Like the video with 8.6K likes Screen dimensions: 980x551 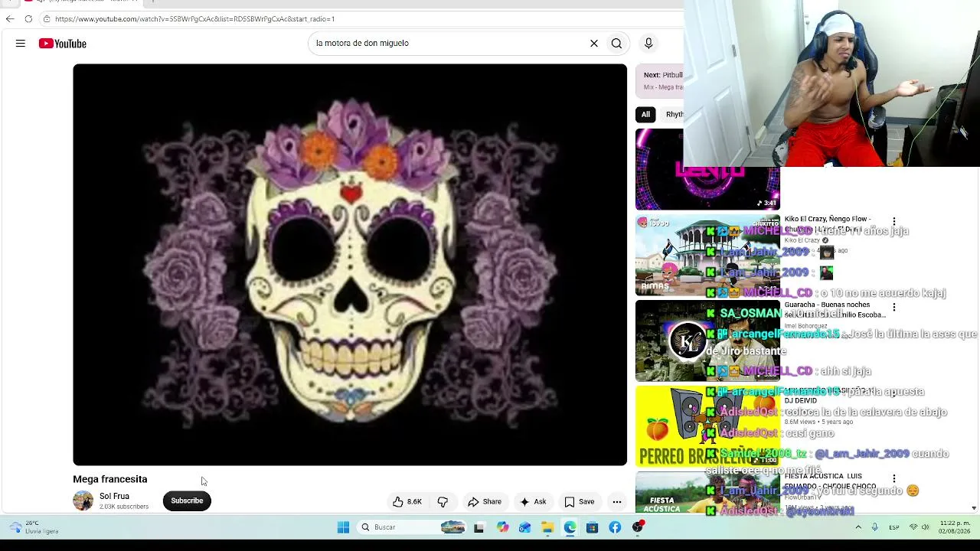point(407,502)
